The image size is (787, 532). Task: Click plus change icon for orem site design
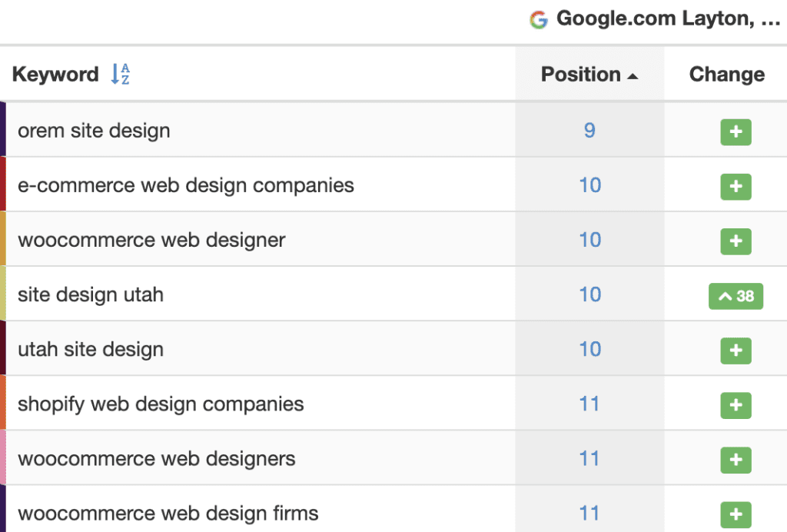[736, 132]
